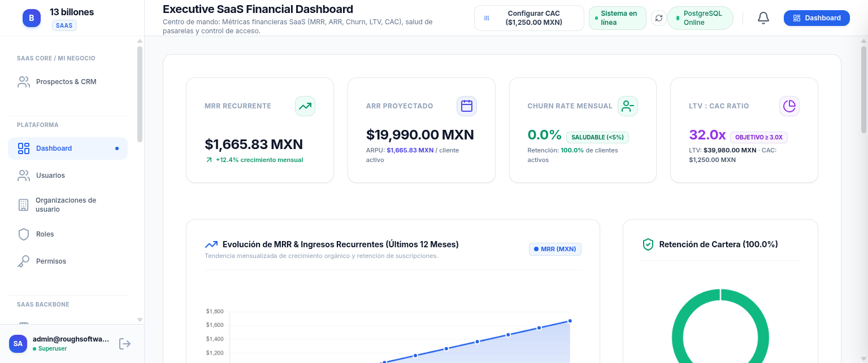Click the sidebar scroll up arrow
Viewport: 868px width, 363px height.
pos(140,41)
